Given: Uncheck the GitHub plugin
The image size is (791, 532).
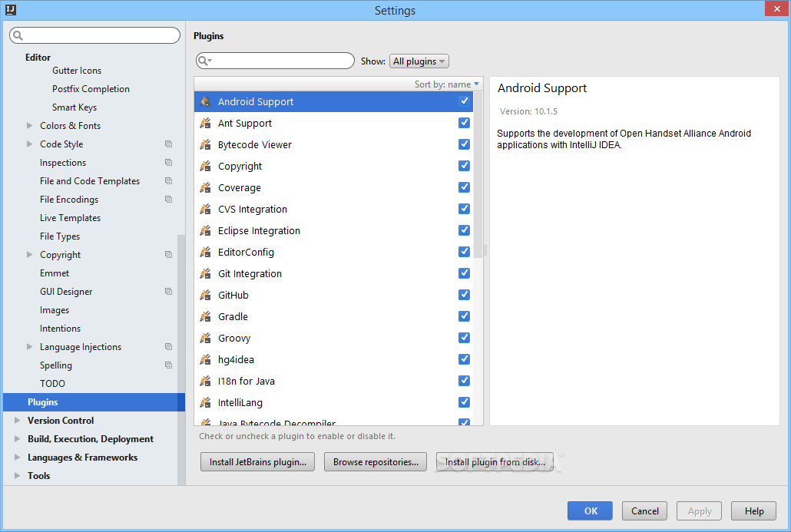Looking at the screenshot, I should coord(464,295).
